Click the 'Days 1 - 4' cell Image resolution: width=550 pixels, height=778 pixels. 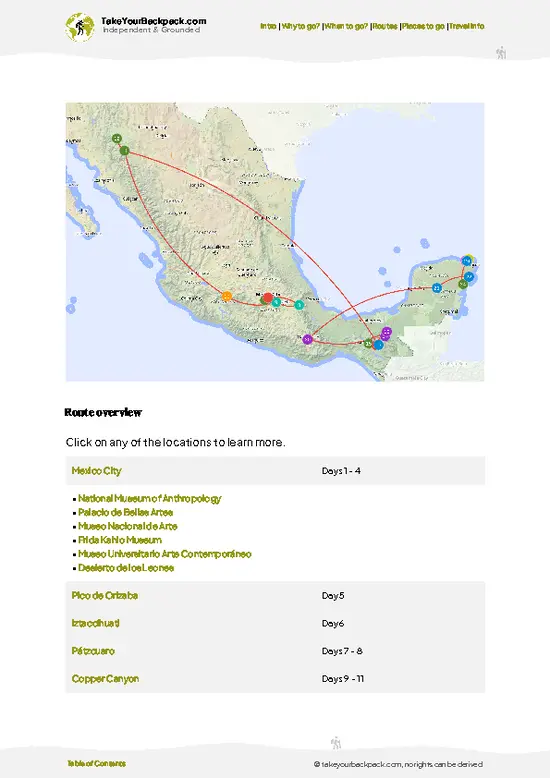[341, 470]
